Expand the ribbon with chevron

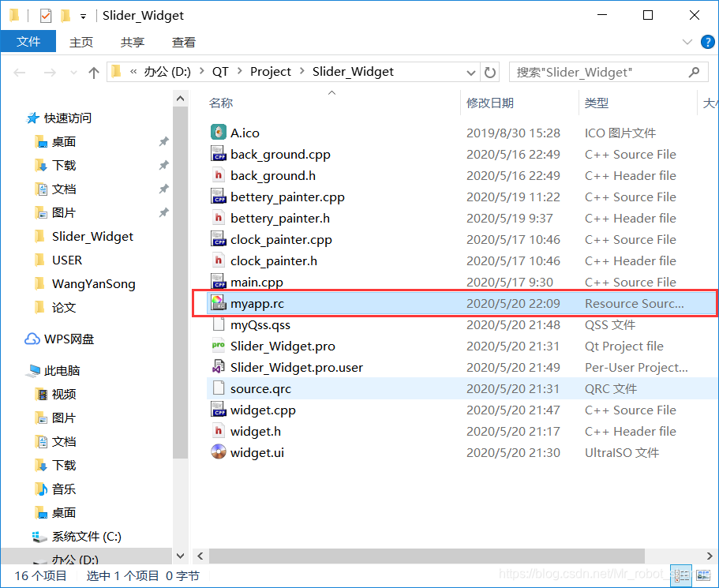[x=687, y=42]
